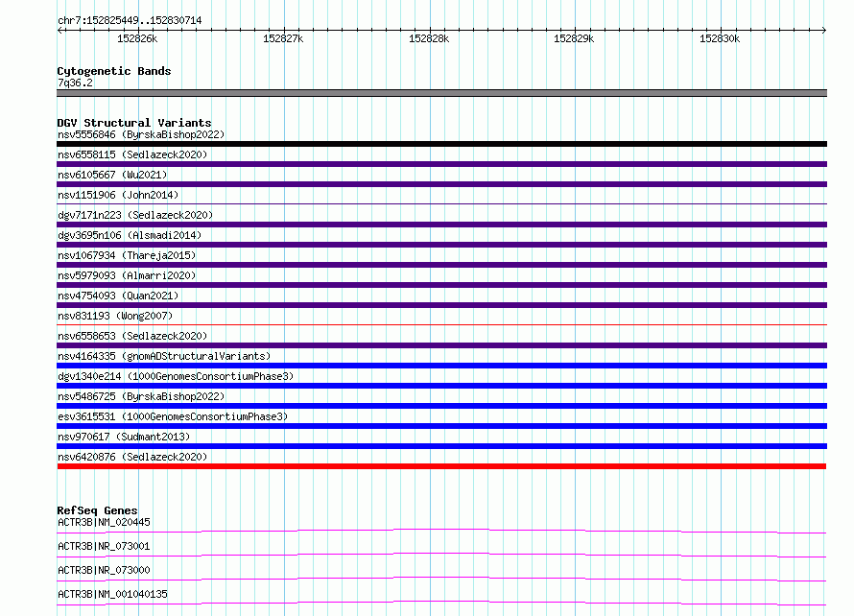854x616 pixels.
Task: Click the thin red nsv831193 variant line
Action: tap(441, 324)
